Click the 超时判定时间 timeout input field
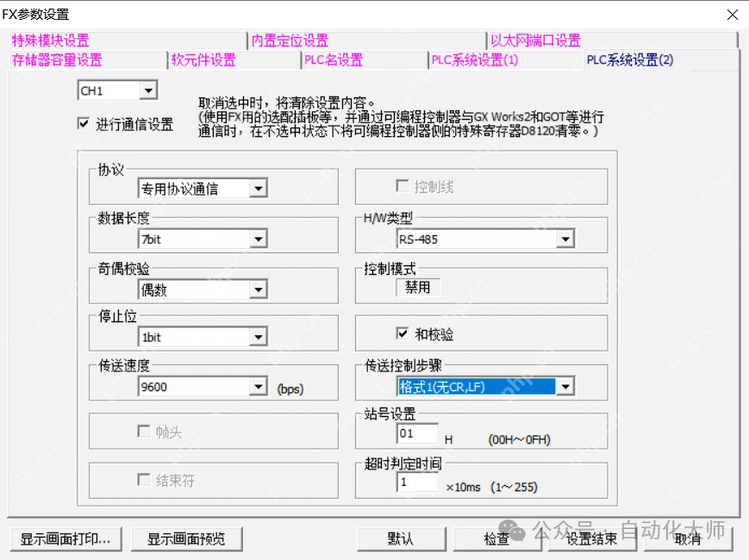The image size is (749, 560). coord(418,483)
